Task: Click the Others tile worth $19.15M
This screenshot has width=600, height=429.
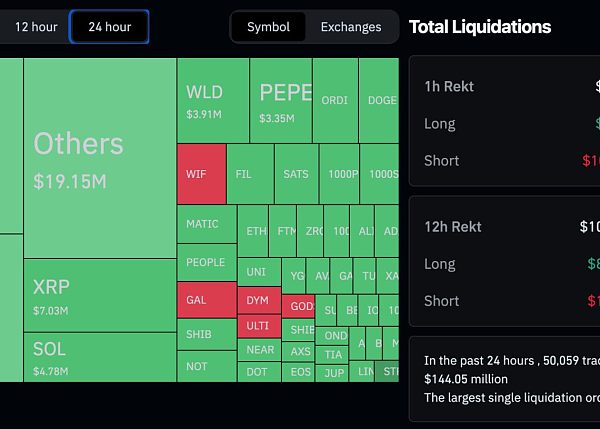Action: click(100, 158)
